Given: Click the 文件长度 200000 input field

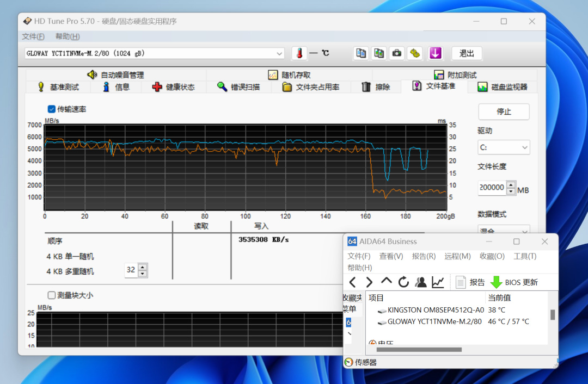Looking at the screenshot, I should (492, 188).
